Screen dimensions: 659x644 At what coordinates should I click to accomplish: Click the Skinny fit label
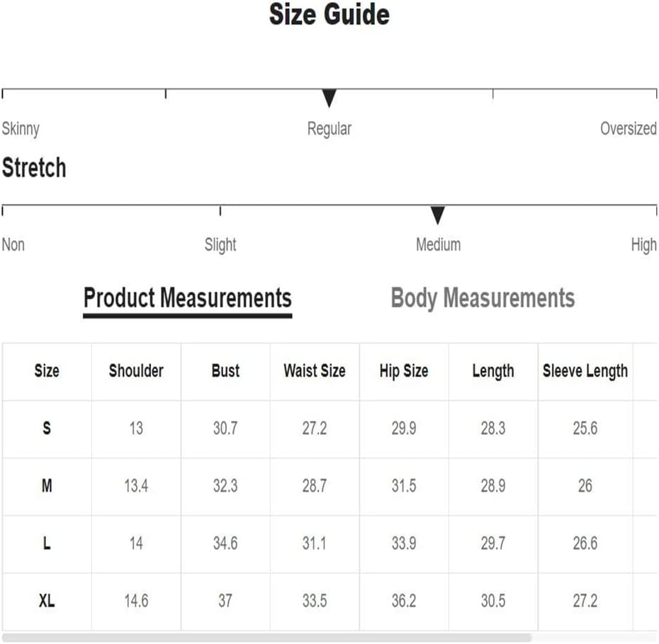(21, 130)
